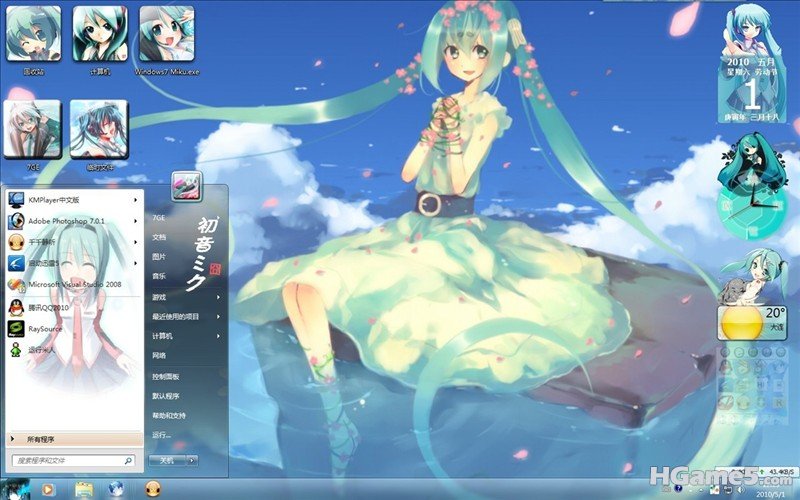
Task: Open 控制面板 in the Start menu
Action: coord(165,377)
